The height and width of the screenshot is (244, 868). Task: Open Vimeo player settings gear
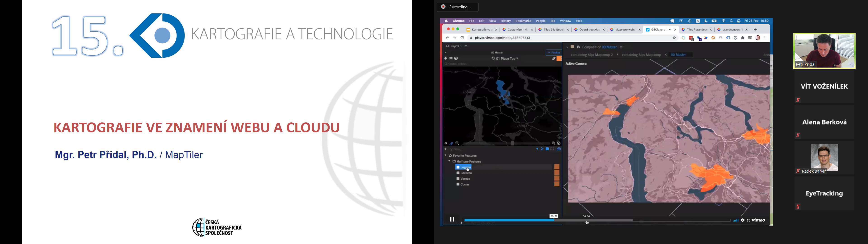click(743, 221)
